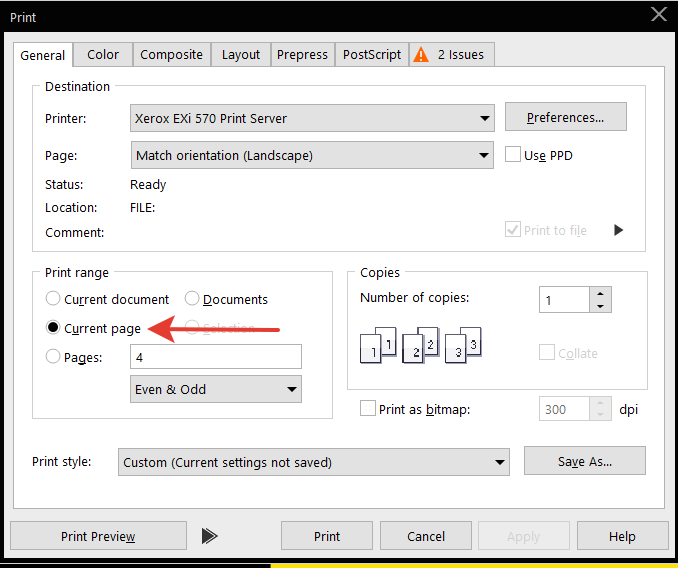Image resolution: width=678 pixels, height=568 pixels.
Task: Click the Save As button
Action: 585,461
